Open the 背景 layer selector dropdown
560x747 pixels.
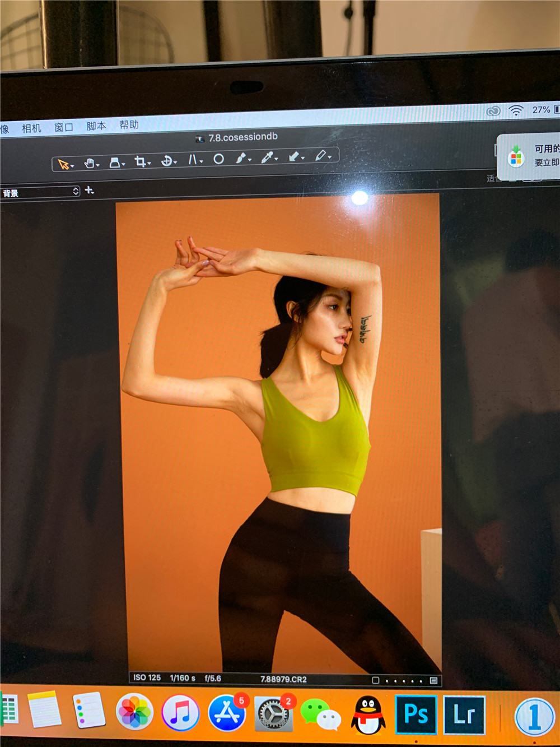click(39, 192)
